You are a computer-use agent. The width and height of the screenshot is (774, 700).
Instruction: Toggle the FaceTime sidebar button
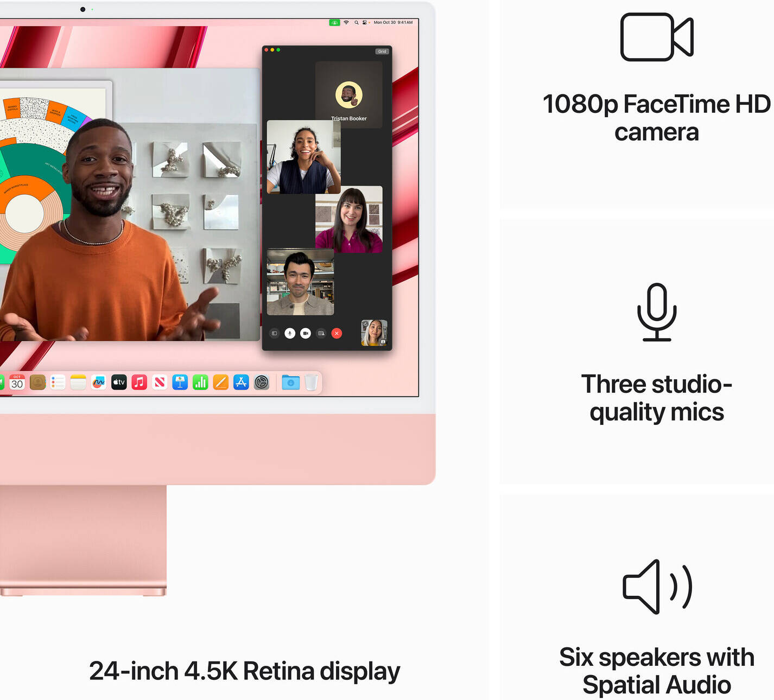(274, 333)
